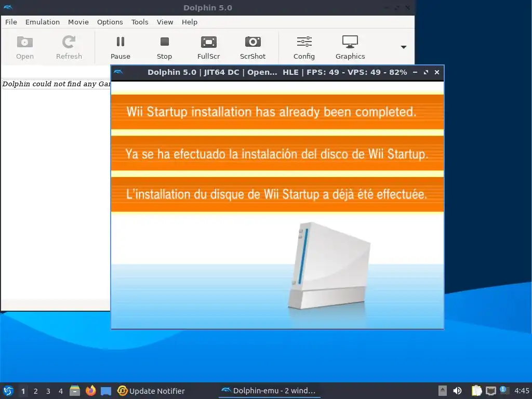Open the File menu

tap(11, 22)
